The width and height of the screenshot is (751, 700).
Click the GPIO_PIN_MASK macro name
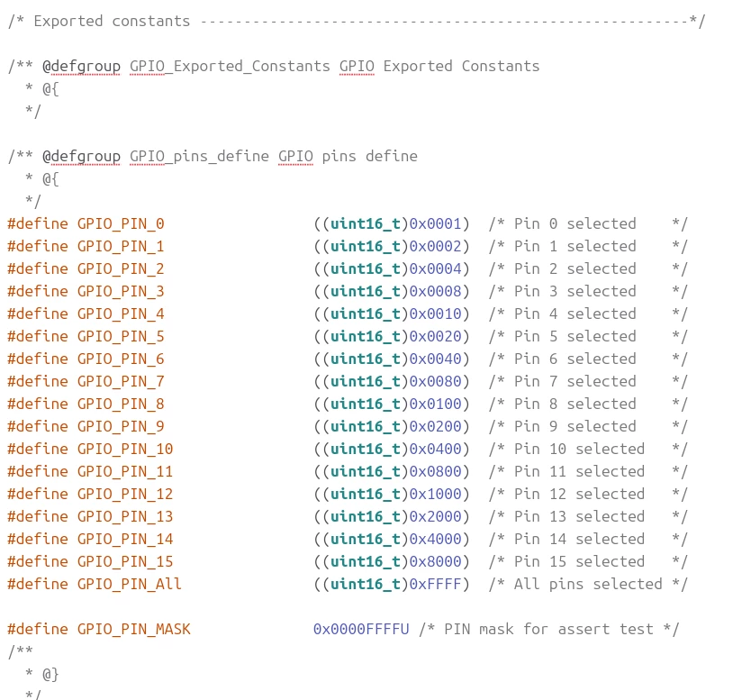133,629
